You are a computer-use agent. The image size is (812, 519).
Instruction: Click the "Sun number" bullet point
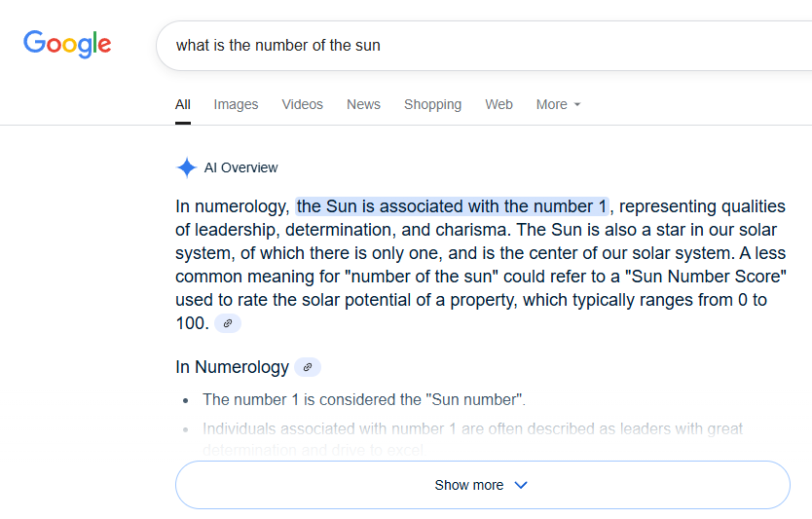point(364,399)
